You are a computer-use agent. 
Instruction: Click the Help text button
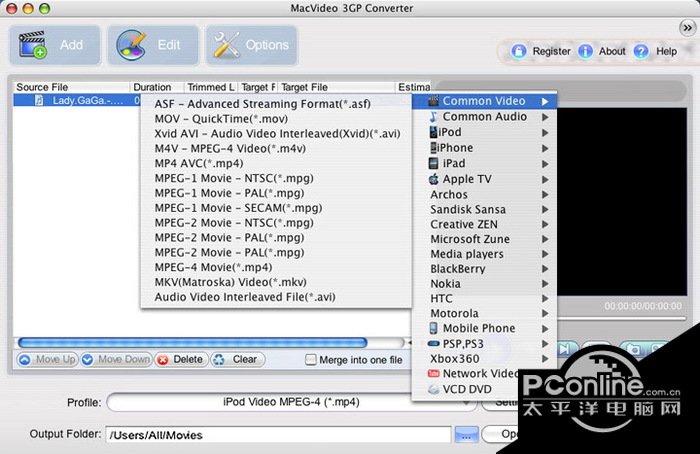pyautogui.click(x=666, y=51)
